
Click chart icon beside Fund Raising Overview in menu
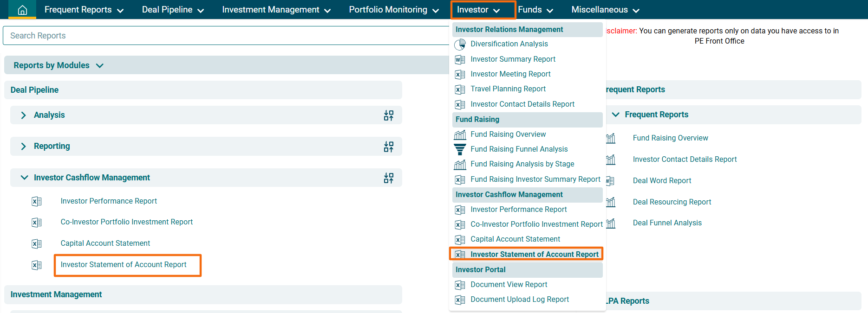[x=460, y=134]
